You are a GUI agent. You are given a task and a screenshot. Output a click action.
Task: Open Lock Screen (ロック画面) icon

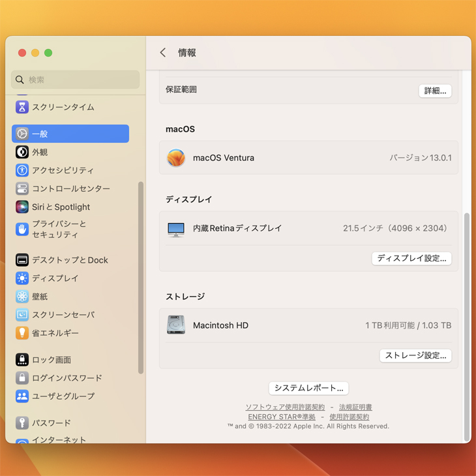pos(22,359)
